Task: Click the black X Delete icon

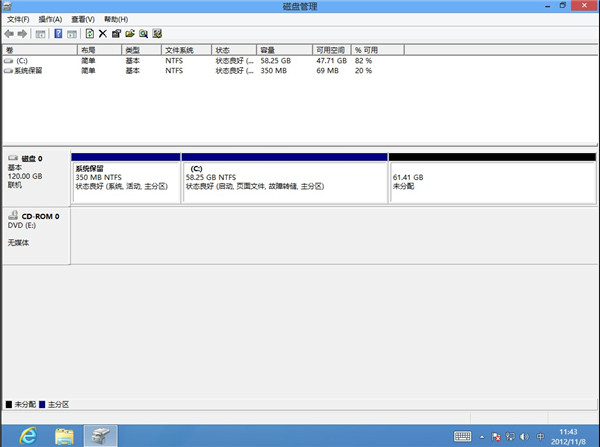Action: tap(103, 33)
